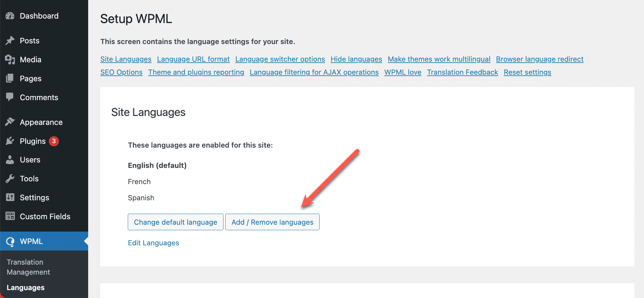644x298 pixels.
Task: Open the Settings sidebar menu
Action: pyautogui.click(x=44, y=198)
